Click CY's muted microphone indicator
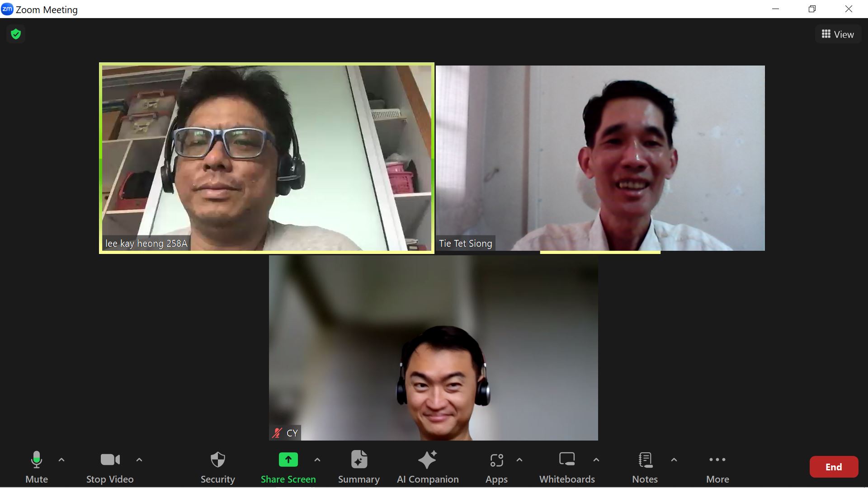 [277, 433]
